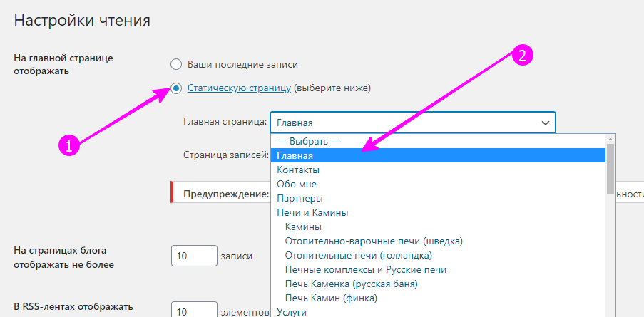Select "Услуги" from the dropdown list
The height and width of the screenshot is (317, 644).
292,312
